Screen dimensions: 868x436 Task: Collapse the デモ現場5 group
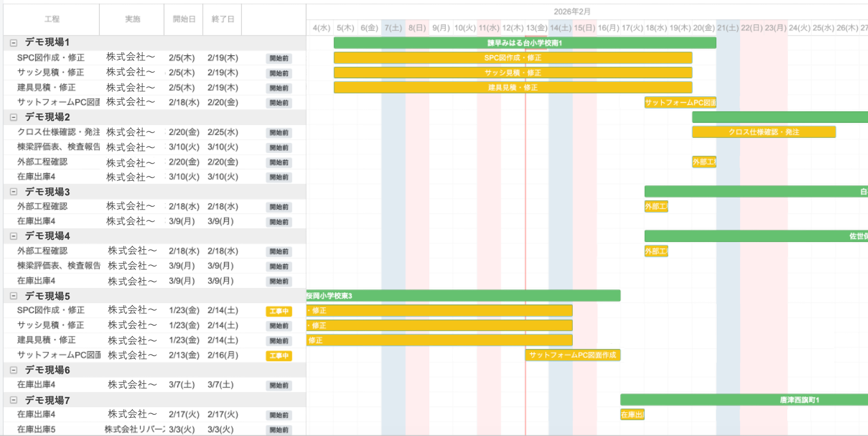(x=14, y=296)
